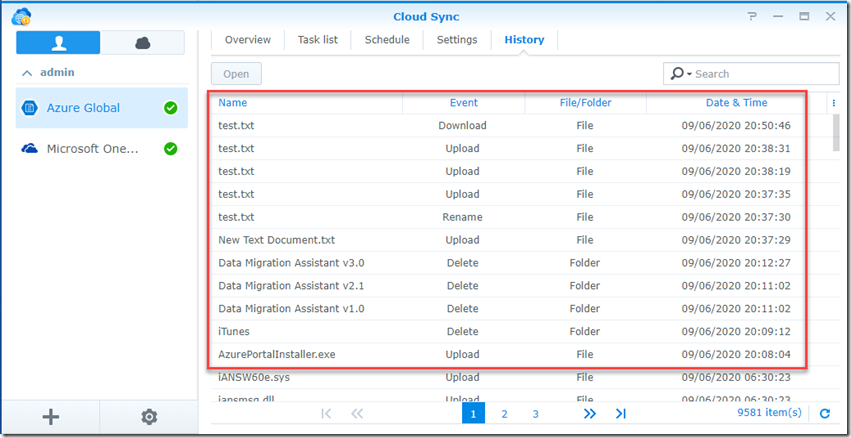The image size is (851, 438).
Task: Go to page 2
Action: coord(504,414)
